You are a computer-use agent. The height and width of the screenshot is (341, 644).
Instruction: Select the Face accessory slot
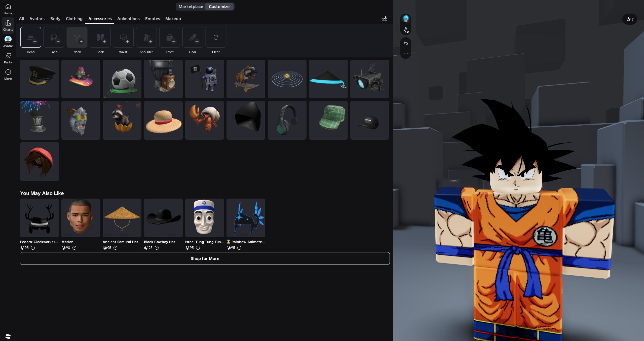pyautogui.click(x=54, y=37)
